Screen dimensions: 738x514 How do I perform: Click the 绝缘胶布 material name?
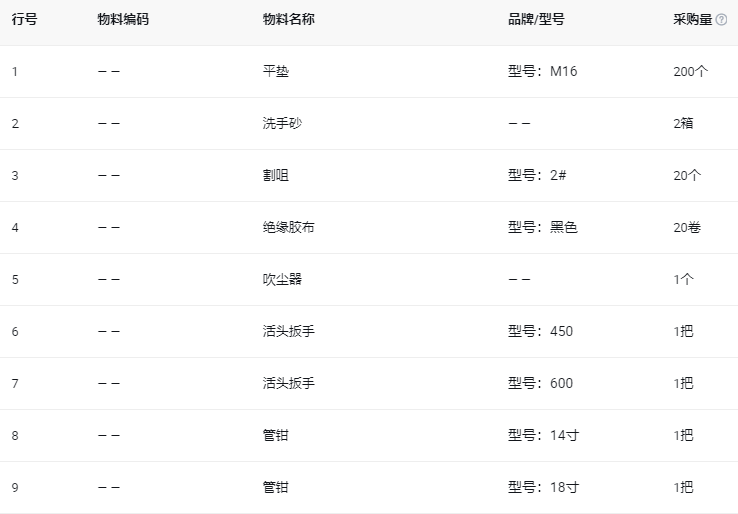[x=288, y=228]
